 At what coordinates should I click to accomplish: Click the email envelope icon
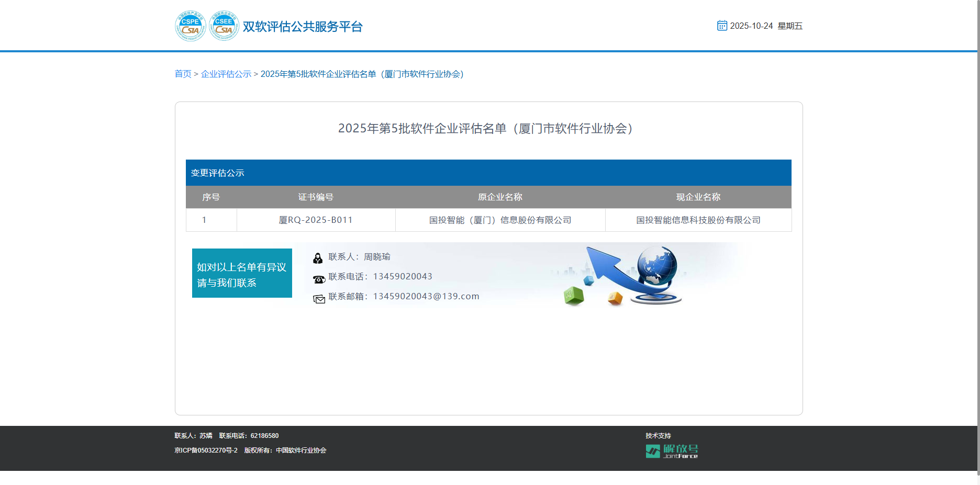click(319, 299)
